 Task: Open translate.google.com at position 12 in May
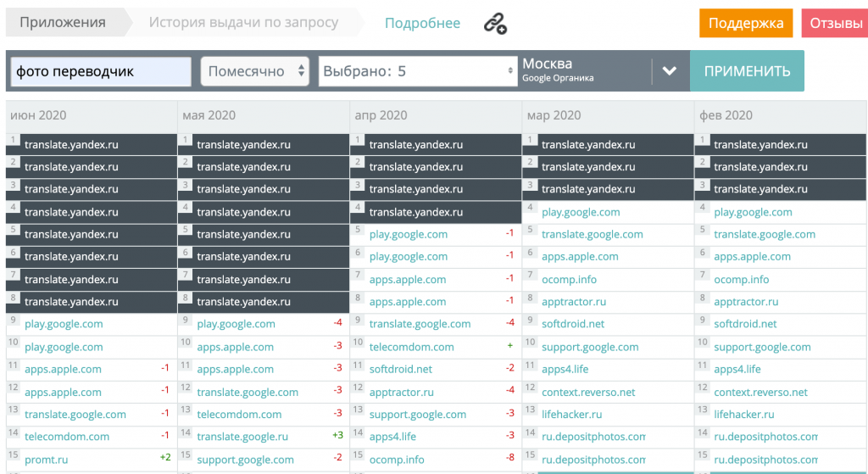click(248, 392)
